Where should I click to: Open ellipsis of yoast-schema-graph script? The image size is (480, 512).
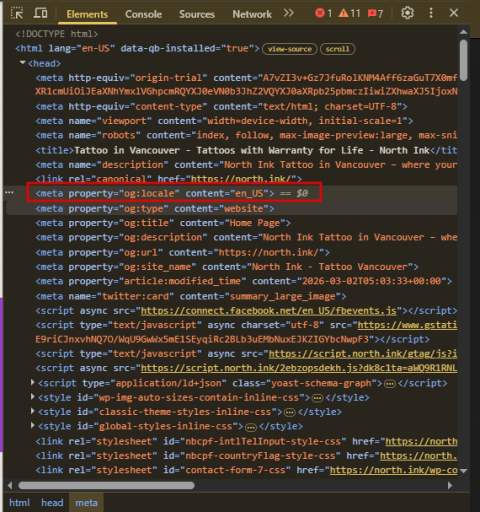[390, 384]
